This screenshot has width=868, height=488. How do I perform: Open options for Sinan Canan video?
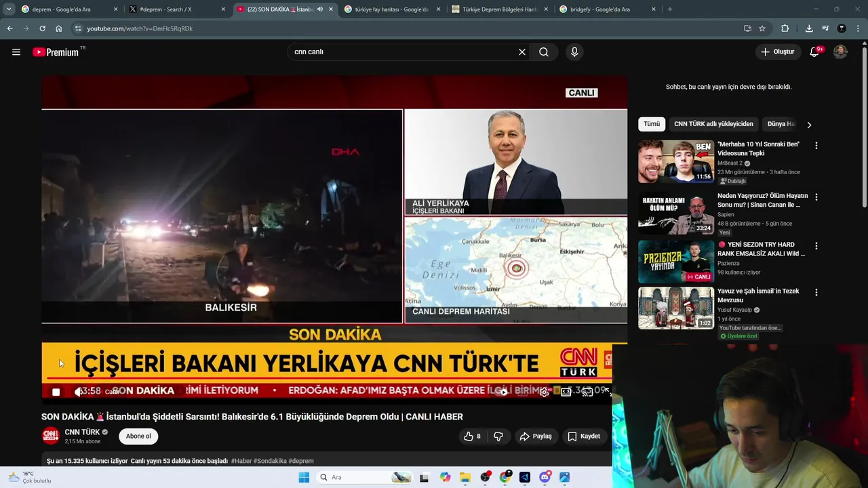[816, 197]
